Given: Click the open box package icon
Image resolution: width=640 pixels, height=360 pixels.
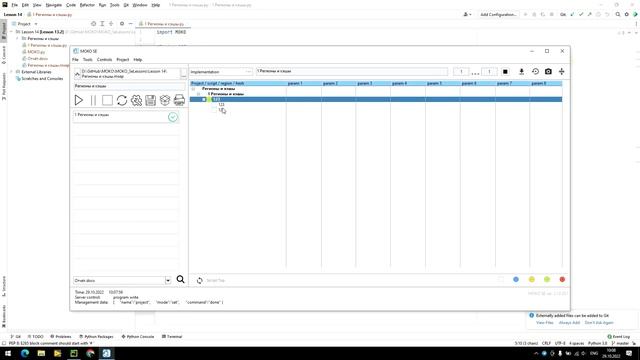Looking at the screenshot, I should coord(165,100).
